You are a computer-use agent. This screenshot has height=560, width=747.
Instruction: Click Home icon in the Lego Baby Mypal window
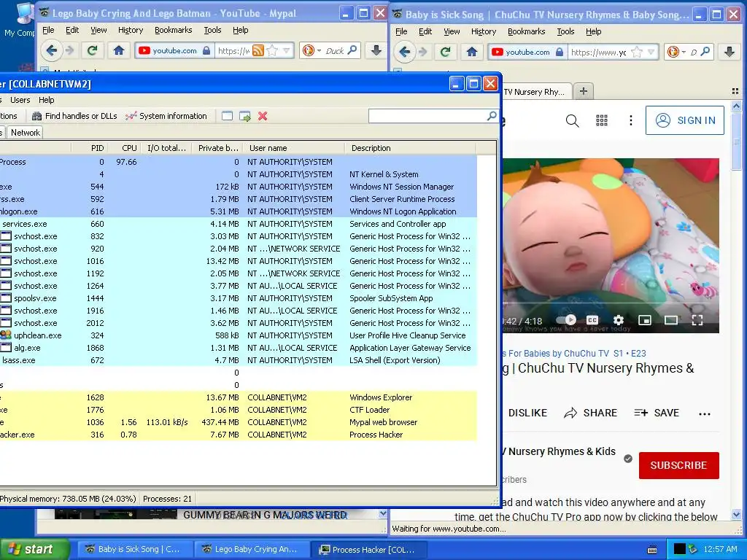[x=119, y=50]
